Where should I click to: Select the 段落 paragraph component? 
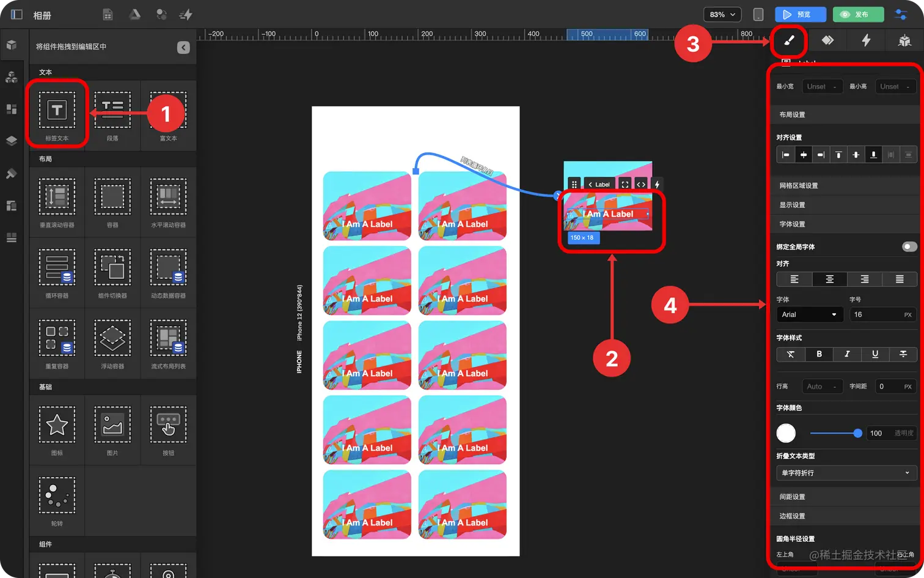click(112, 116)
